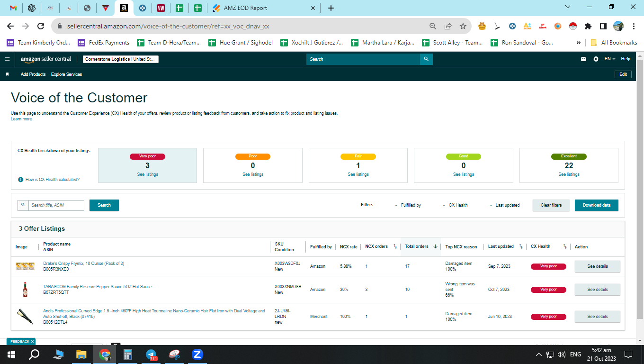The height and width of the screenshot is (364, 644).
Task: Expand the CX Health filter dropdown
Action: point(455,205)
